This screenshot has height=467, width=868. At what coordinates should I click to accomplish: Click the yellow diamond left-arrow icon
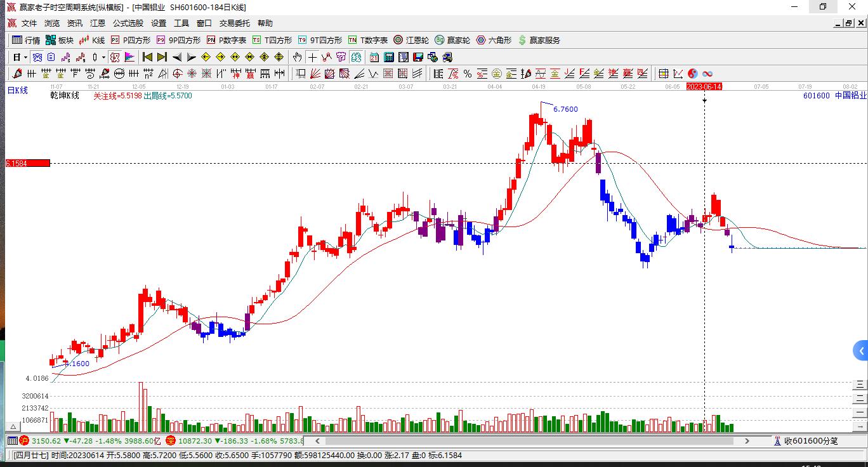point(206,57)
